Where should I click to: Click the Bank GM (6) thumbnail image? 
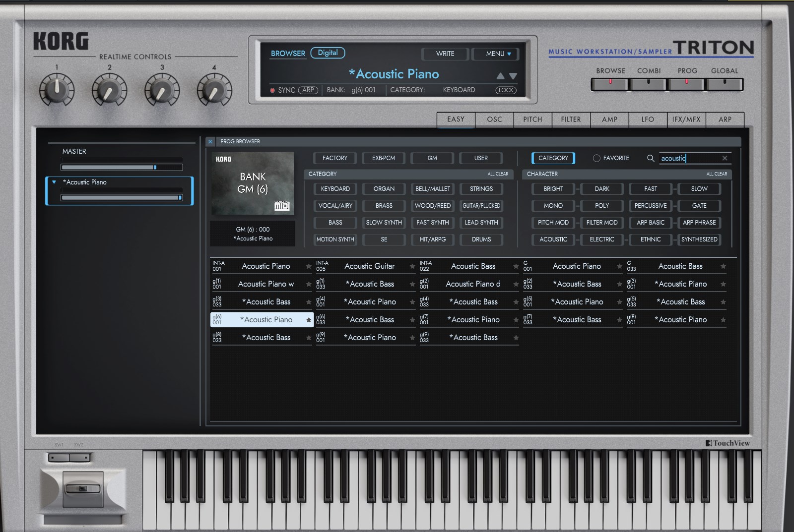(253, 183)
